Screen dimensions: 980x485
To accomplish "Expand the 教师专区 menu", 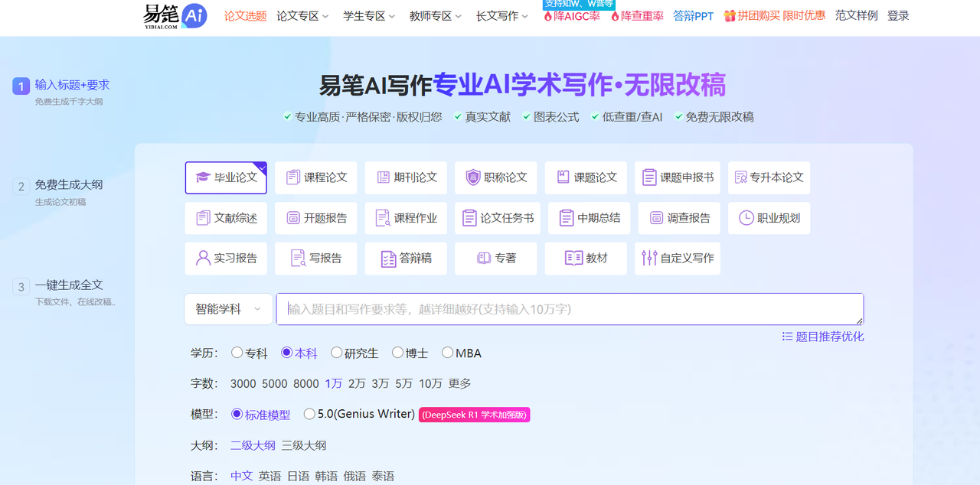I will coord(436,15).
